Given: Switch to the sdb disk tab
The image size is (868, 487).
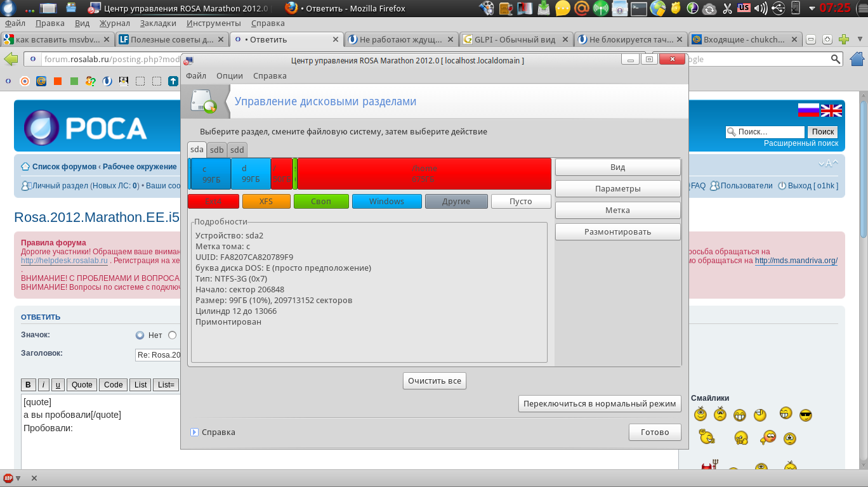Looking at the screenshot, I should point(217,150).
